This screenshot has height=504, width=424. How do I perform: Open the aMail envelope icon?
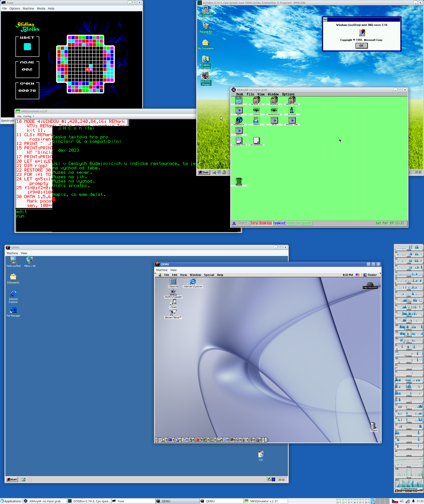256,120
